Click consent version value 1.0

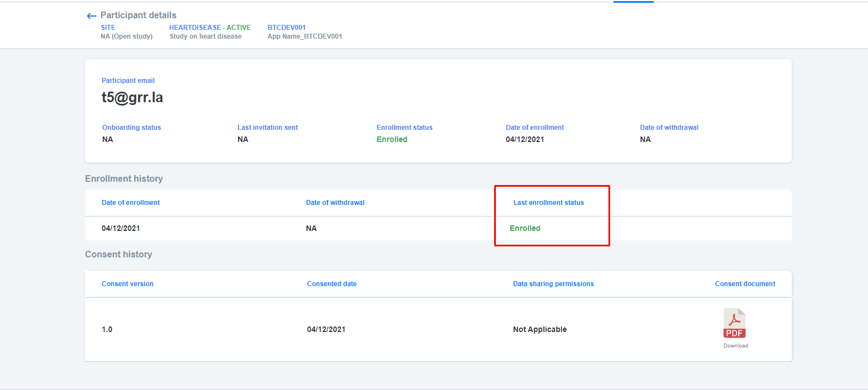[107, 330]
